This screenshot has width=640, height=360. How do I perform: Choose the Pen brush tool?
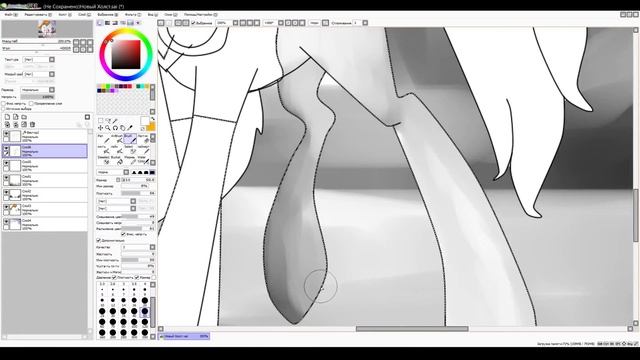point(103,139)
